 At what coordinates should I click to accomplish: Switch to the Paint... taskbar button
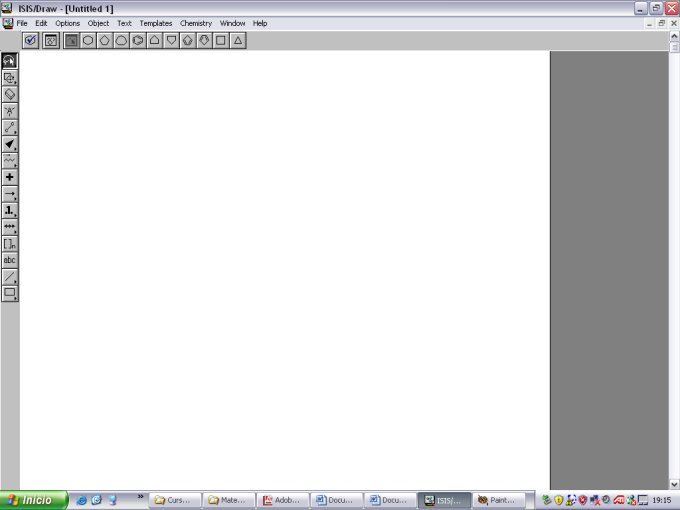[x=498, y=500]
